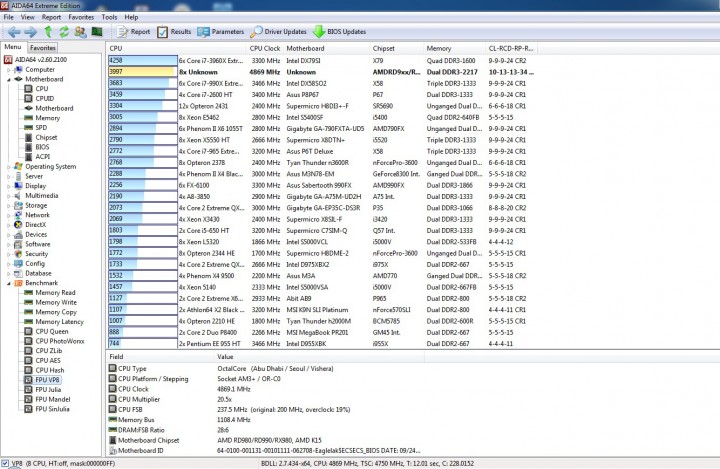
Task: Expand the Operating System tree node
Action: pyautogui.click(x=8, y=167)
